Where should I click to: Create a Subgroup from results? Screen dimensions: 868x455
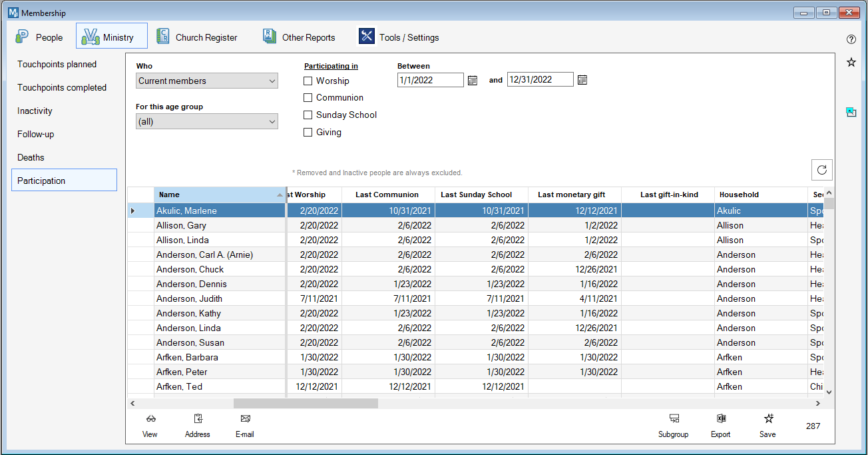pyautogui.click(x=674, y=419)
